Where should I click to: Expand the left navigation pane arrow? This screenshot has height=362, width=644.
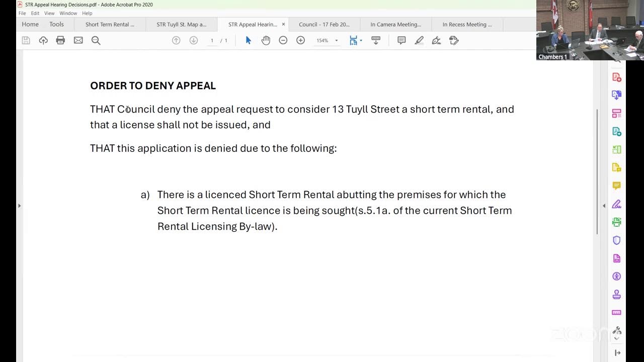tap(19, 205)
